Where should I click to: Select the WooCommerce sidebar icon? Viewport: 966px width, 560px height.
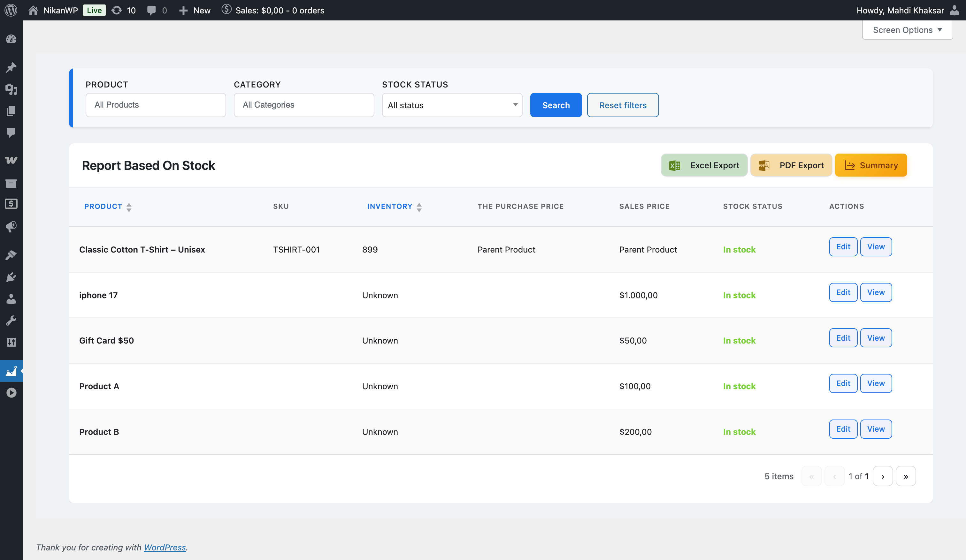point(11,160)
